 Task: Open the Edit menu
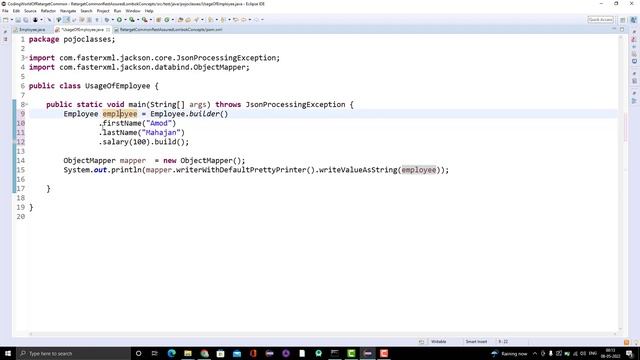[x=16, y=11]
